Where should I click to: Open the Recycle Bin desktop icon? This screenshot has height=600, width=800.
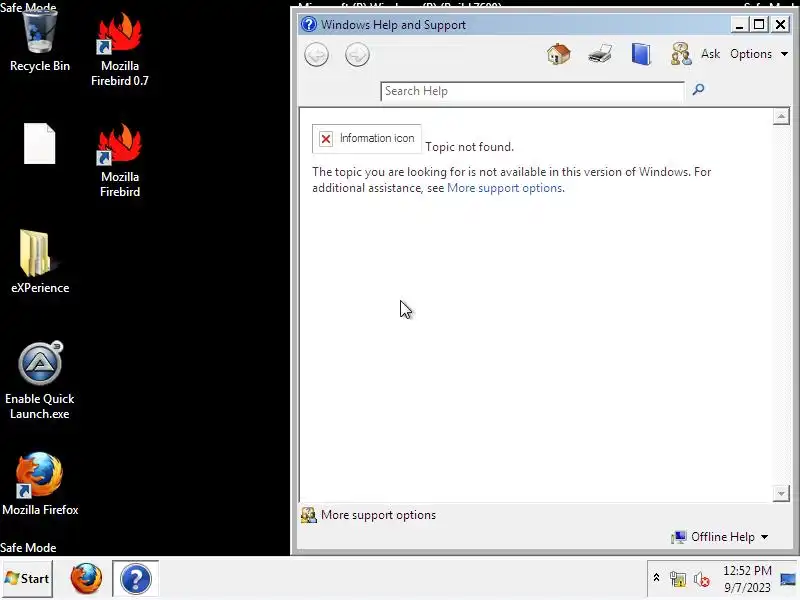40,42
